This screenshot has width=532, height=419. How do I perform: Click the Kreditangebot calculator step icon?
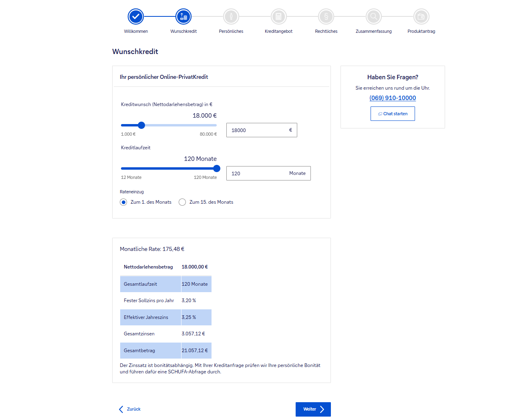[x=279, y=16]
